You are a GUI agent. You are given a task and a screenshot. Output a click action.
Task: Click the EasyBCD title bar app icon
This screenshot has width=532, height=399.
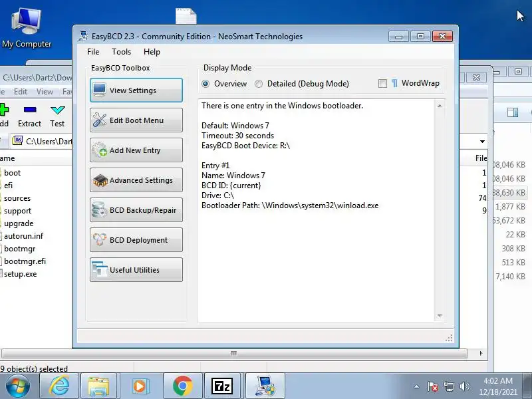83,36
